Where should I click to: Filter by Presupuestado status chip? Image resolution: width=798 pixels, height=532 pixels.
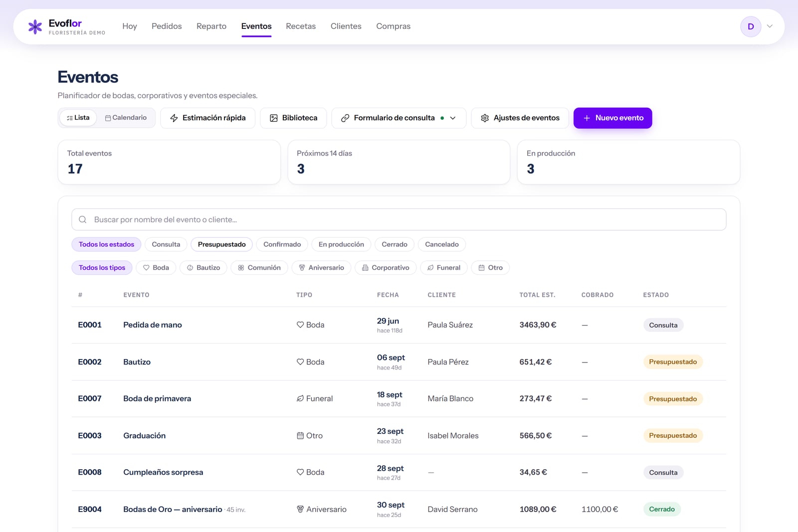coord(222,244)
